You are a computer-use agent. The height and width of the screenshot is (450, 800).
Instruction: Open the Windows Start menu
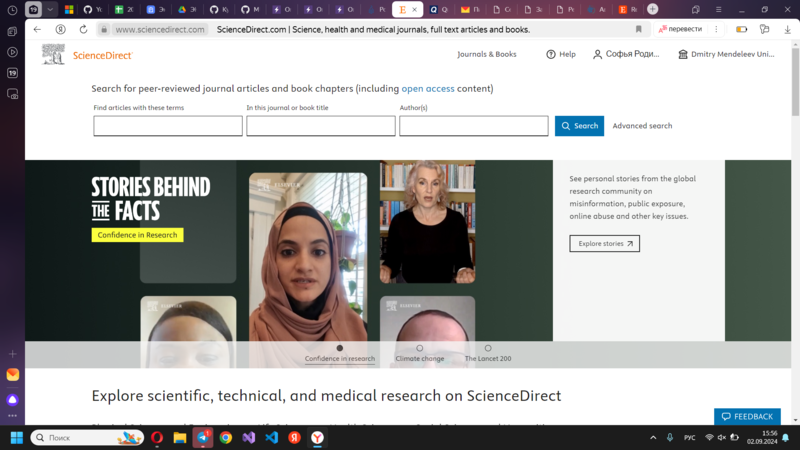point(16,437)
